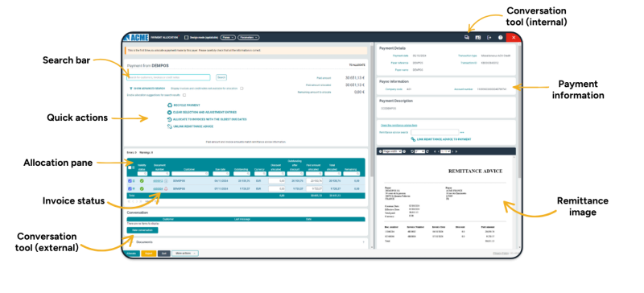This screenshot has height=293, width=644.
Task: Open the help question mark icon
Action: tap(501, 37)
